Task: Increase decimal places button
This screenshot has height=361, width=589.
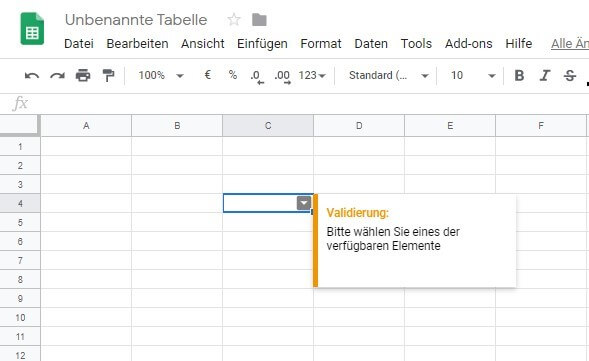Action: [x=282, y=76]
